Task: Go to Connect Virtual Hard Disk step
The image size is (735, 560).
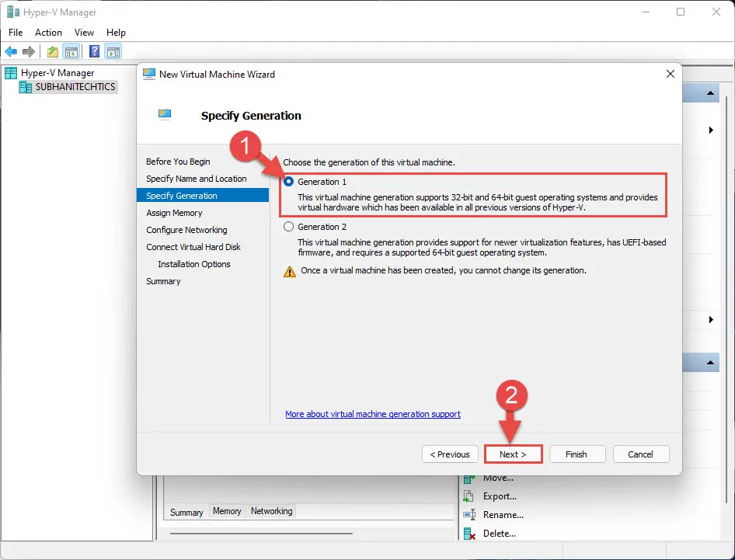Action: [x=193, y=247]
